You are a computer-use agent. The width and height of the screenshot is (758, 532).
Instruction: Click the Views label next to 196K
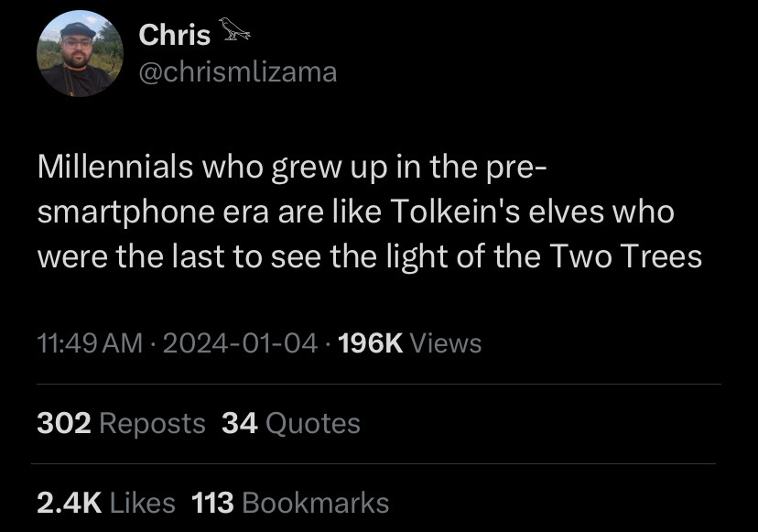449,344
